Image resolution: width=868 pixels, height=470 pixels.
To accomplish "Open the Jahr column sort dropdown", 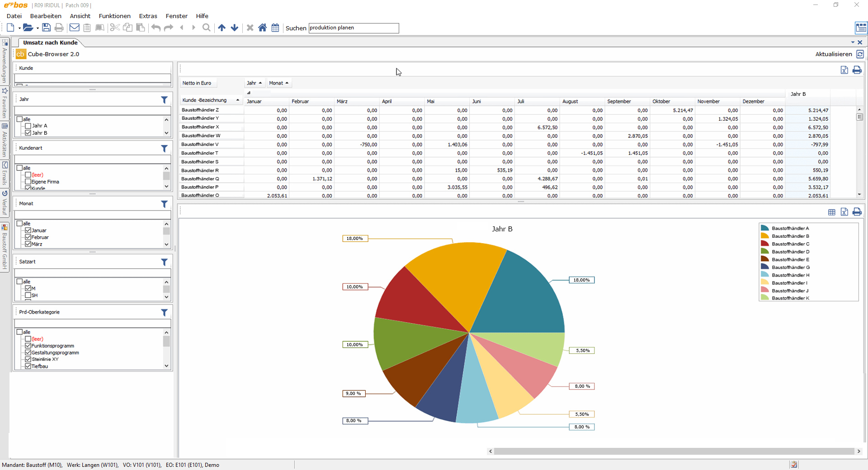I will (260, 83).
